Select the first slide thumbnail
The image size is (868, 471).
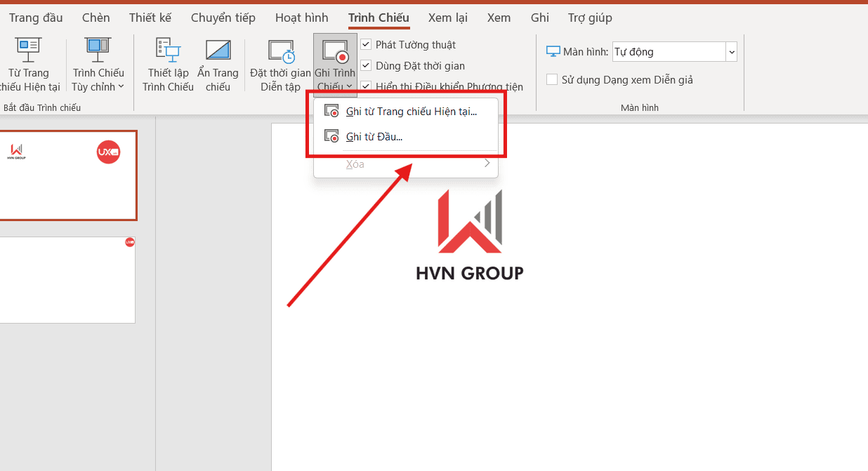coord(67,175)
